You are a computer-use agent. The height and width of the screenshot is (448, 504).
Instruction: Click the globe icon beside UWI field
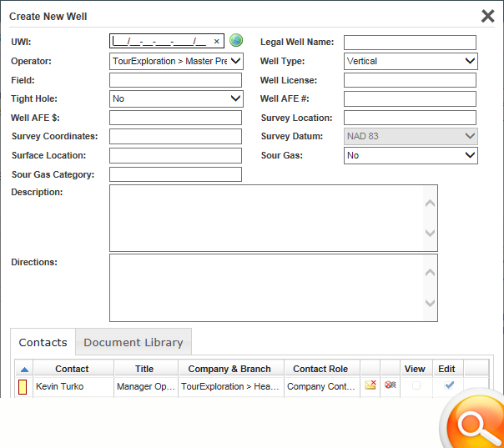[236, 40]
